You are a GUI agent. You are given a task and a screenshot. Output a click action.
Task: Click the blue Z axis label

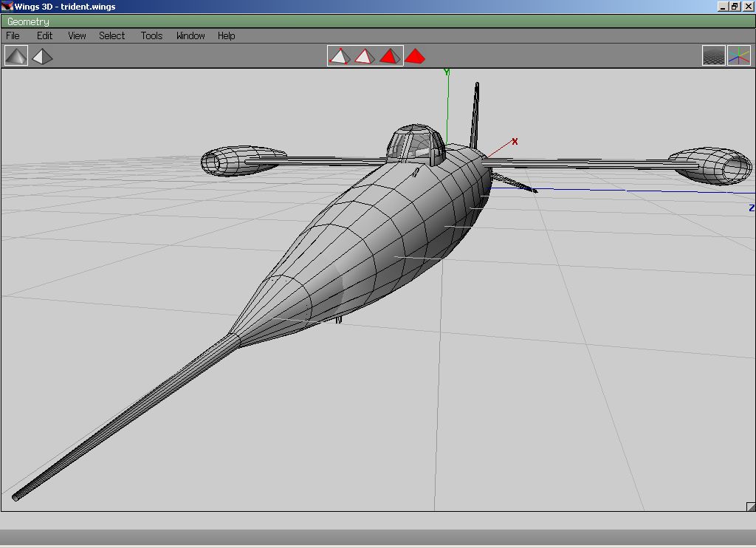click(752, 208)
